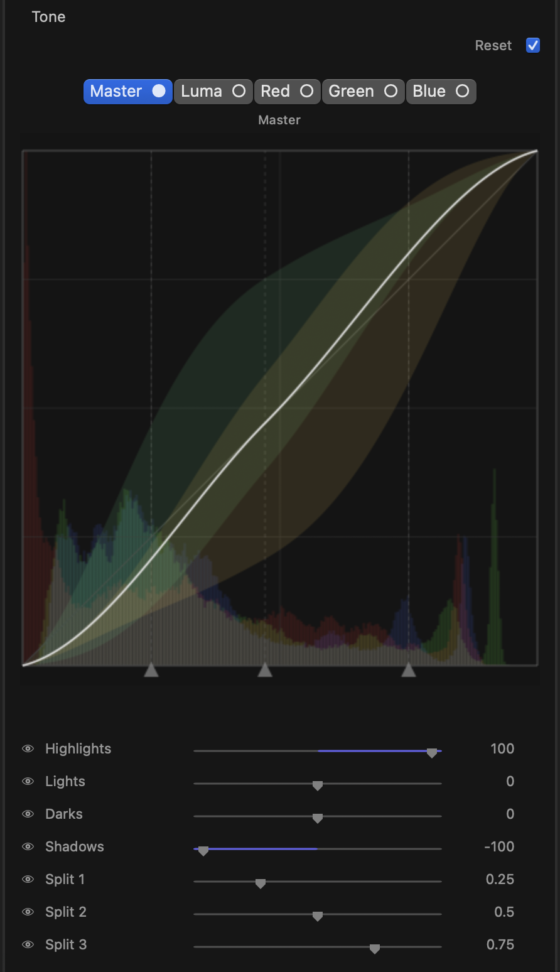Switch to the Green channel tab
Image resolution: width=560 pixels, height=972 pixels.
click(x=363, y=91)
